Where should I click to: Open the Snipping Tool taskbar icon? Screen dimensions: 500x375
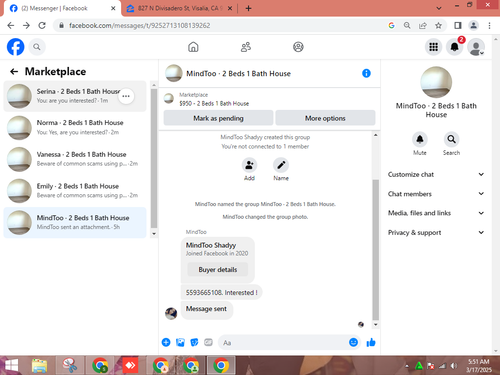70,366
